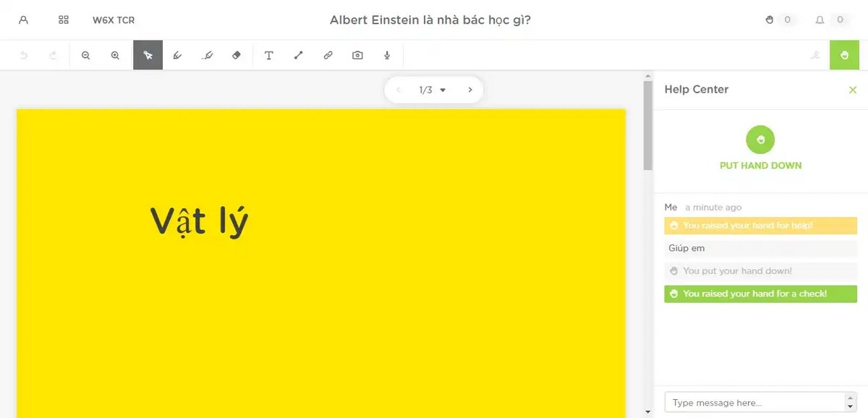The image size is (868, 418).
Task: Click the canvas vertical scrollbar thumb
Action: point(648,127)
